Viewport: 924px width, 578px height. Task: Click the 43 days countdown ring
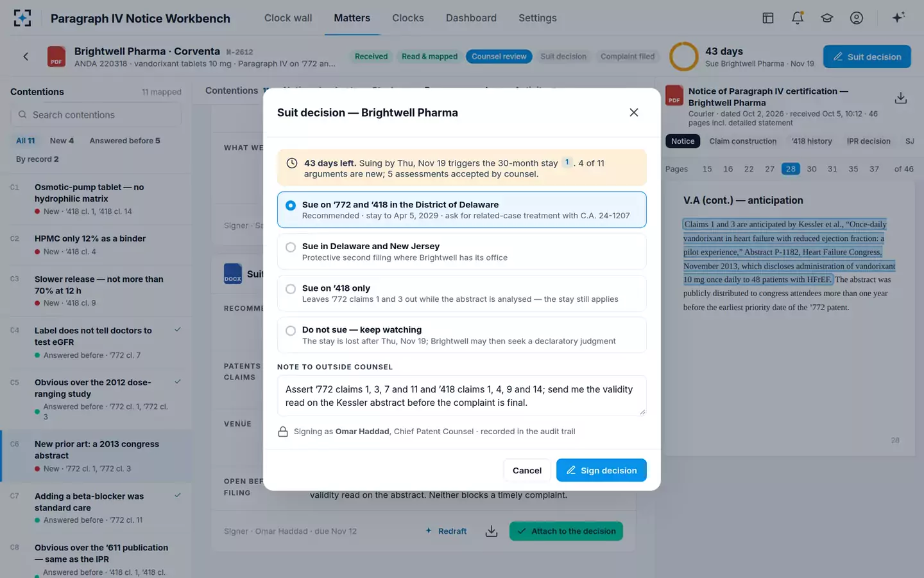[684, 57]
